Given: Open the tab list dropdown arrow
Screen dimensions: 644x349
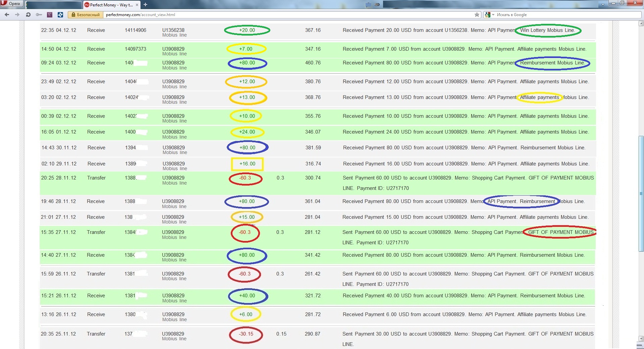Looking at the screenshot, I should (x=603, y=5).
